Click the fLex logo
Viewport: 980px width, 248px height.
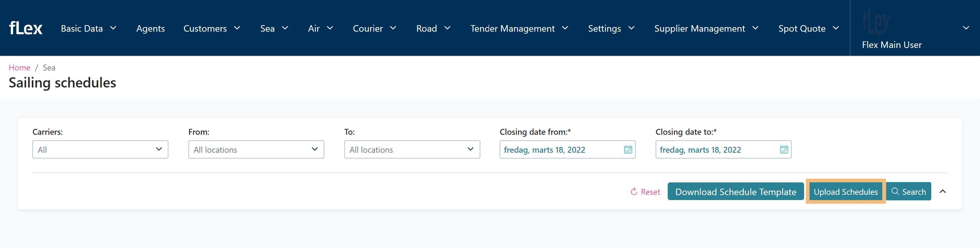click(x=26, y=28)
